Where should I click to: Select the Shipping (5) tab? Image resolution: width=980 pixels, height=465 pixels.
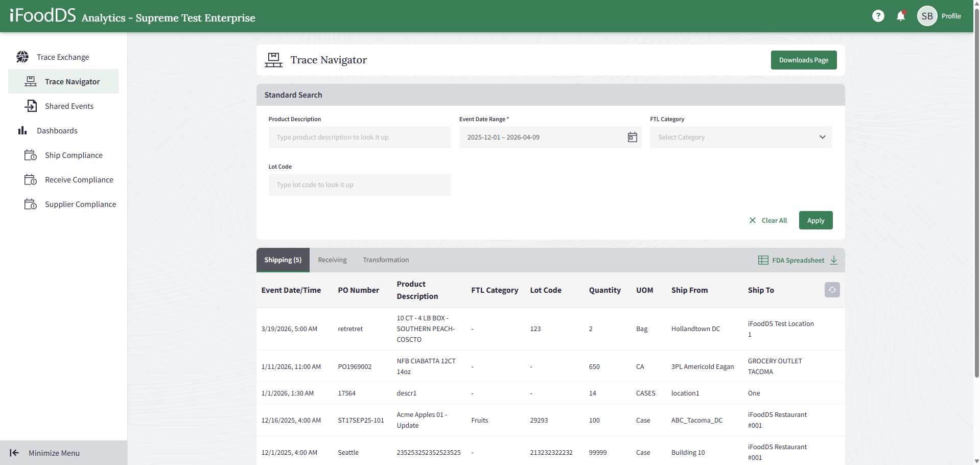click(x=283, y=260)
